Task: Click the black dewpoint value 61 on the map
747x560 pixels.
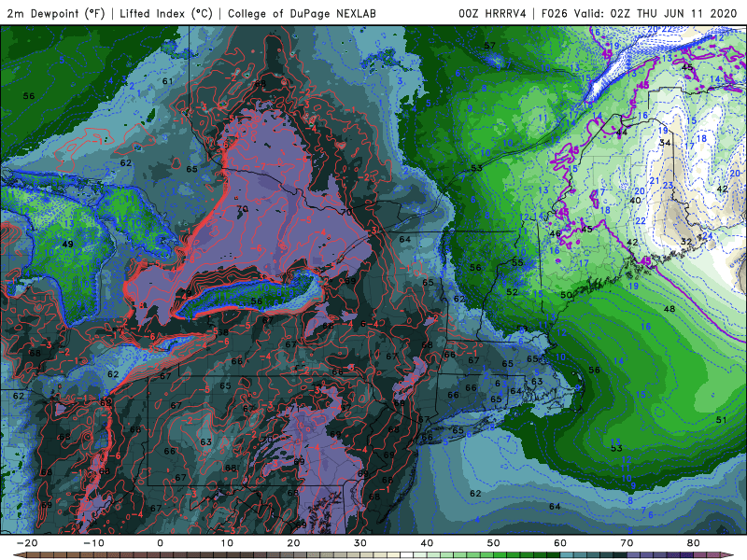Action: tap(168, 81)
